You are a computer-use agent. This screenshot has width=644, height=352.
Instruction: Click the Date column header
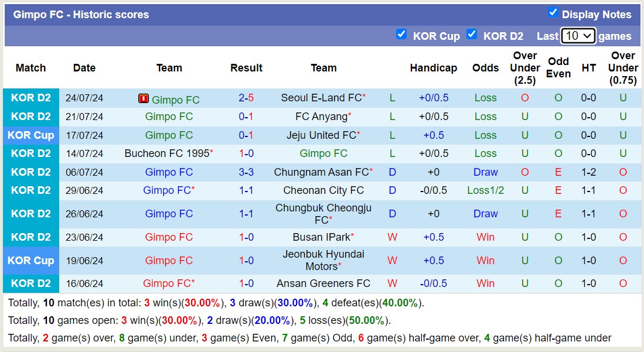[x=84, y=68]
